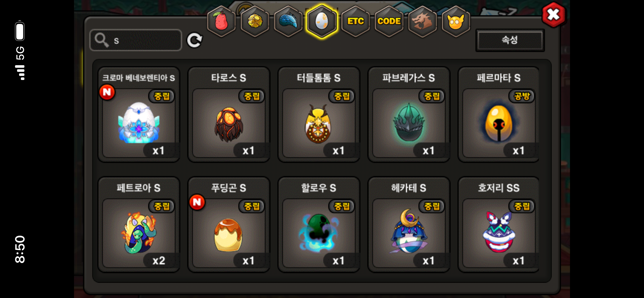Select the 크로마 베네보렌티아 S egg

139,115
